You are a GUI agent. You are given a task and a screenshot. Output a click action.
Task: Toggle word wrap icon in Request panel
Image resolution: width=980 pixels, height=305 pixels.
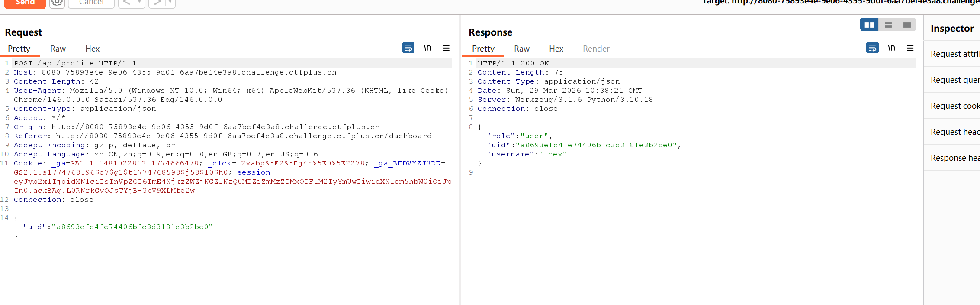408,48
